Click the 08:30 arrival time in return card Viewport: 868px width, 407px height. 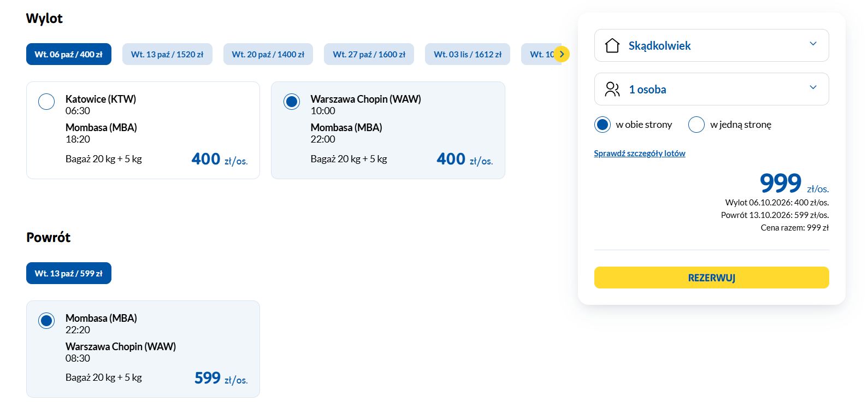pos(78,358)
